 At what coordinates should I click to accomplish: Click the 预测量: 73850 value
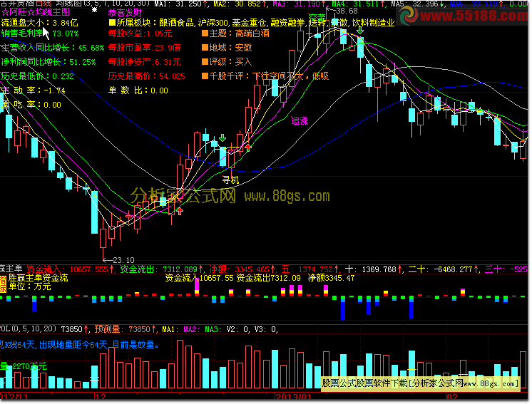(126, 328)
